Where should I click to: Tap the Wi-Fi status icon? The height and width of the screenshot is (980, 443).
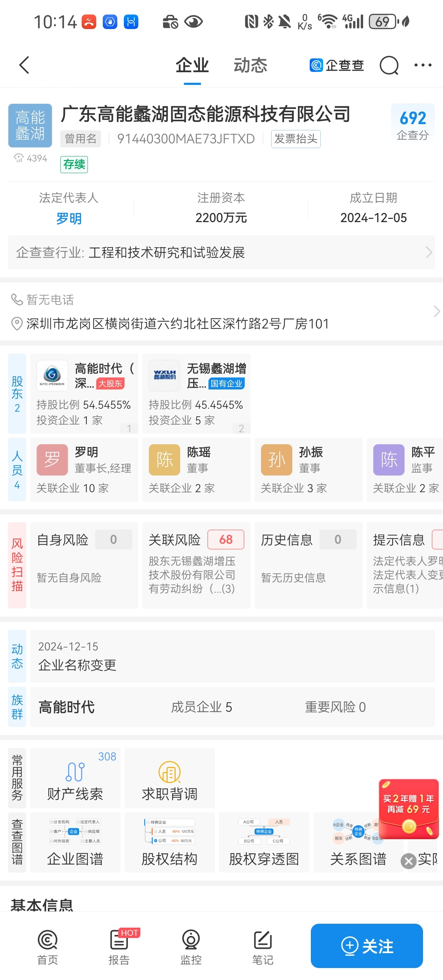[329, 22]
